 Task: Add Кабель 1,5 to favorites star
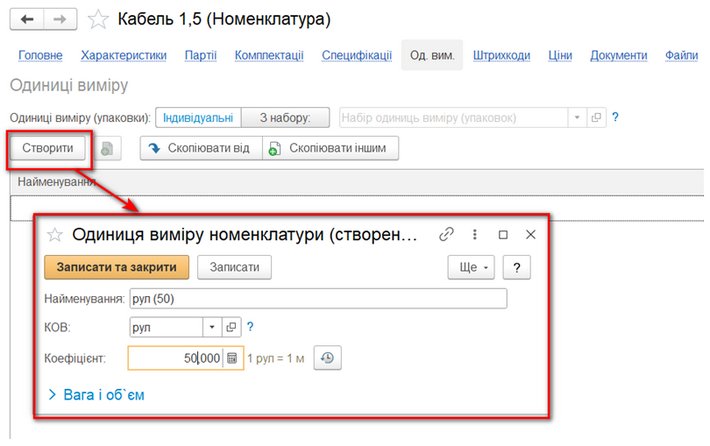click(98, 19)
